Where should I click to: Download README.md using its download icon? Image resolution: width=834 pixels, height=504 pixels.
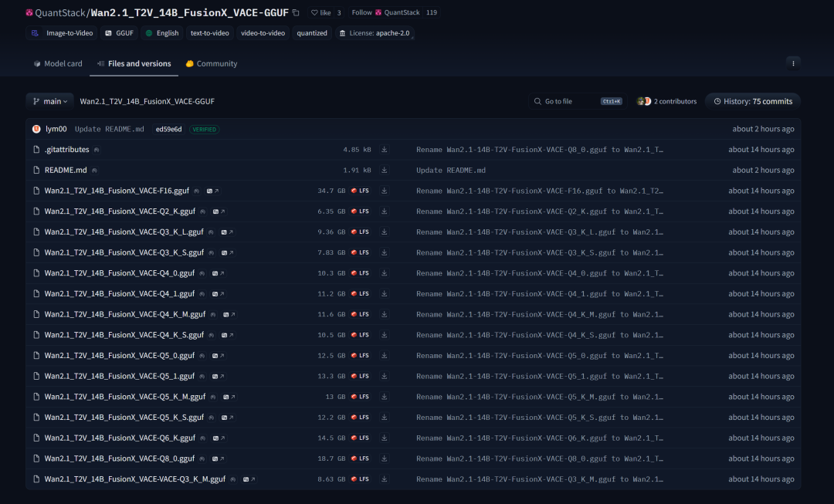tap(384, 170)
